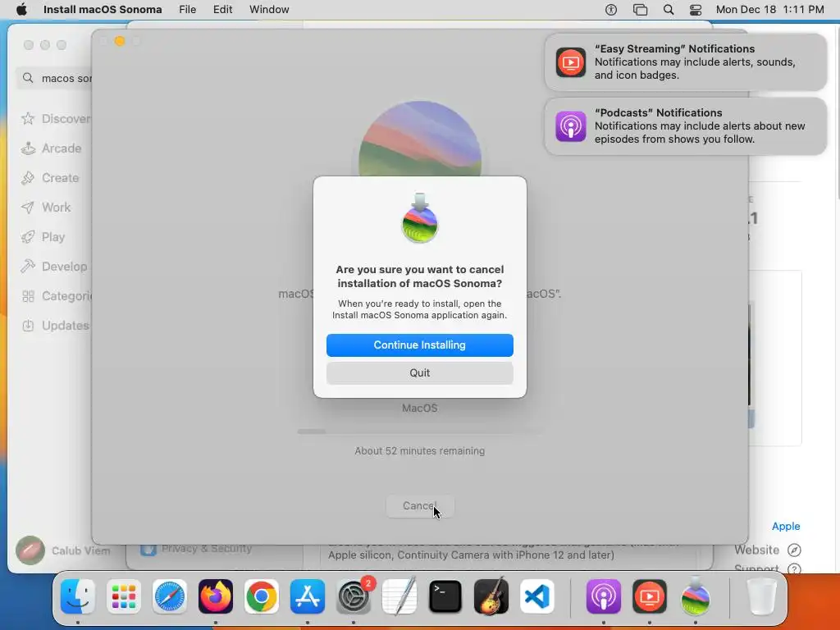
Task: Click the Arcade joystick icon in sidebar
Action: [28, 148]
